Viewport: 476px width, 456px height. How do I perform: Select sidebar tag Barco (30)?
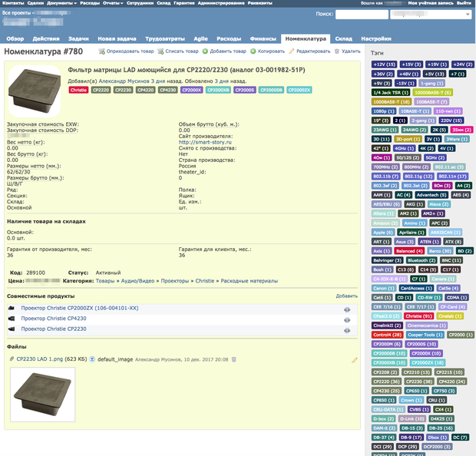tap(440, 251)
